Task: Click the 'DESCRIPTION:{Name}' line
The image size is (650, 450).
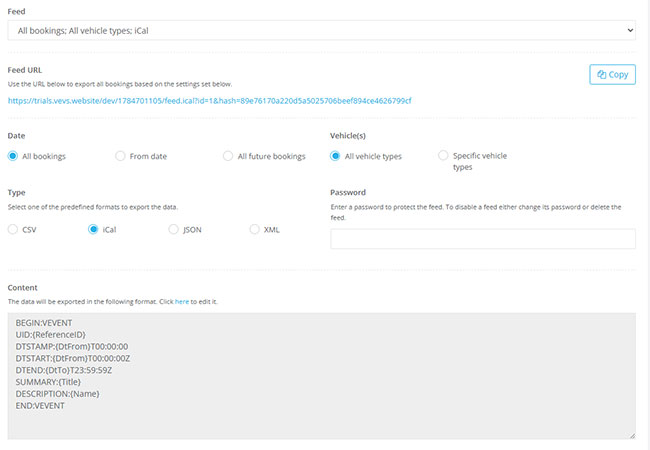Action: point(58,394)
